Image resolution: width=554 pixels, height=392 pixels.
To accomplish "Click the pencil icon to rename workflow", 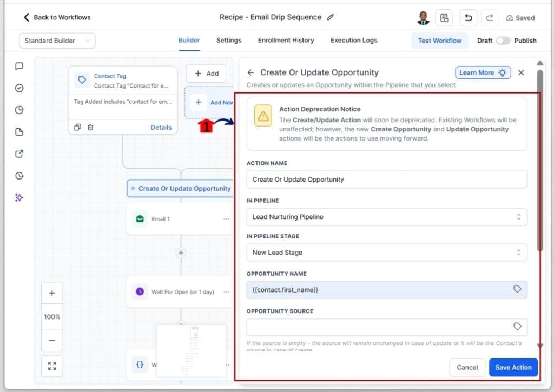I will click(x=331, y=17).
